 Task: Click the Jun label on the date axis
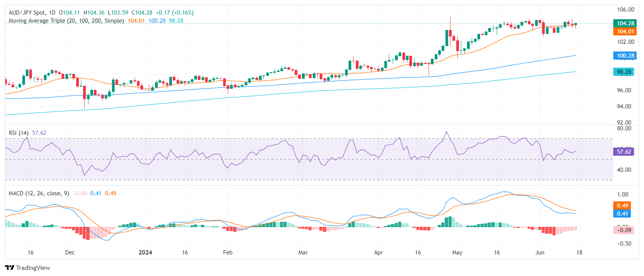click(x=540, y=253)
